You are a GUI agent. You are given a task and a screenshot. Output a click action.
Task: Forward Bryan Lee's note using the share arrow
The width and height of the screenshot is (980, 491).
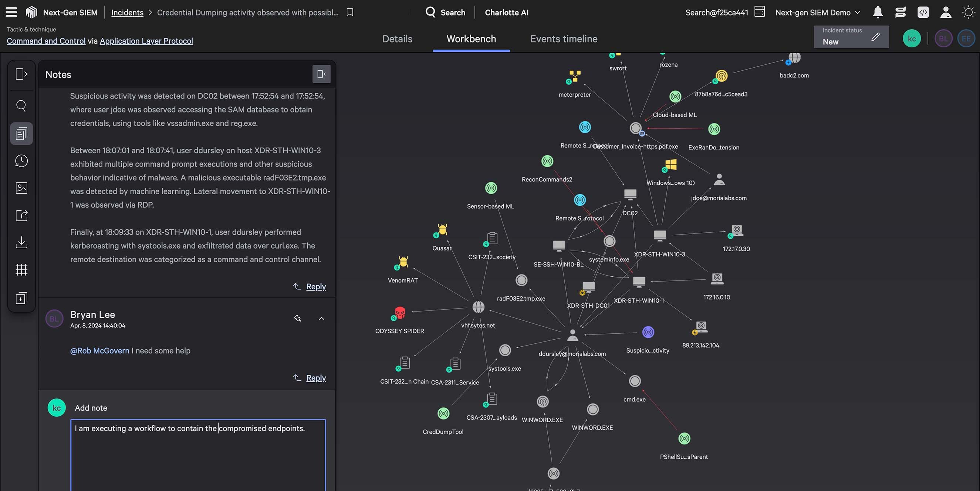coord(297,319)
